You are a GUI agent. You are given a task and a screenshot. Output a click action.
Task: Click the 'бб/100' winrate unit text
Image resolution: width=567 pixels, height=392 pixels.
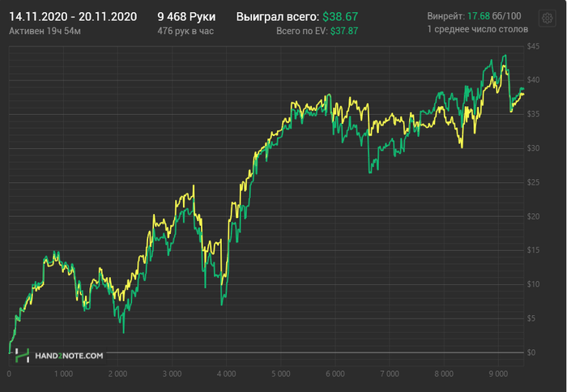506,16
